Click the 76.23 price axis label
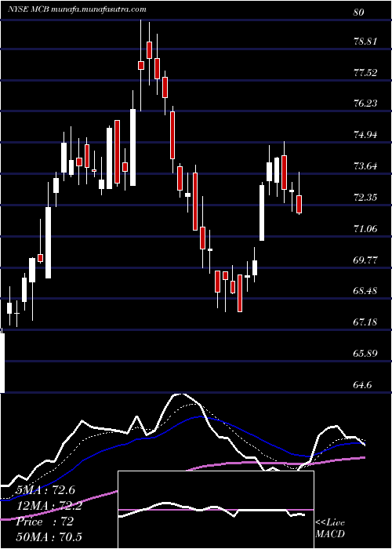 click(x=365, y=104)
